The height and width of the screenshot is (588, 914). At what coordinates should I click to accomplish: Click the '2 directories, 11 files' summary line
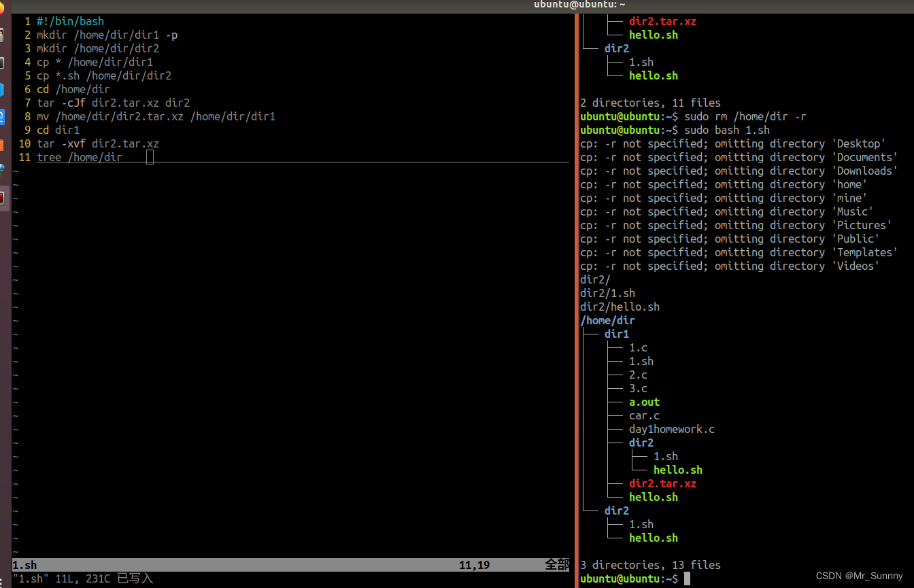coord(650,103)
